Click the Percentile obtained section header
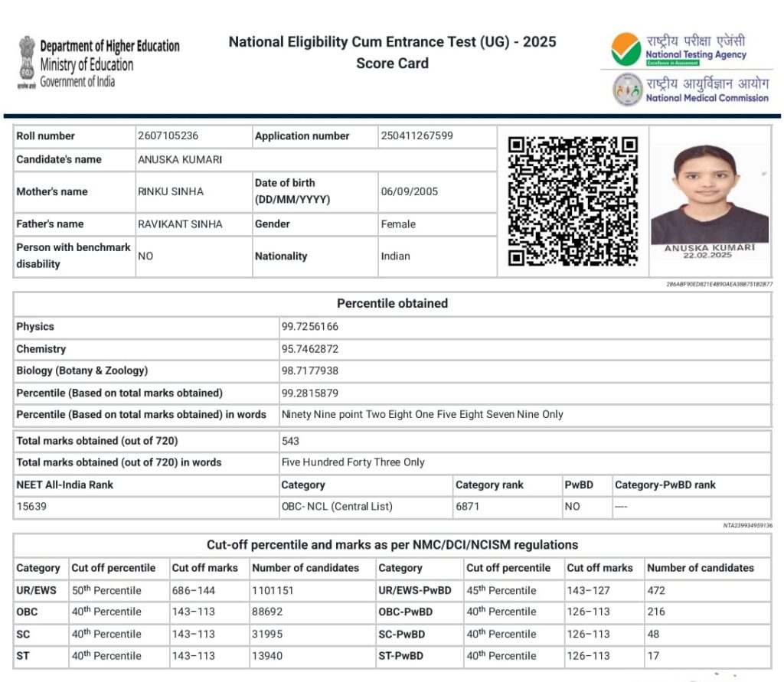The image size is (784, 682). [x=392, y=303]
